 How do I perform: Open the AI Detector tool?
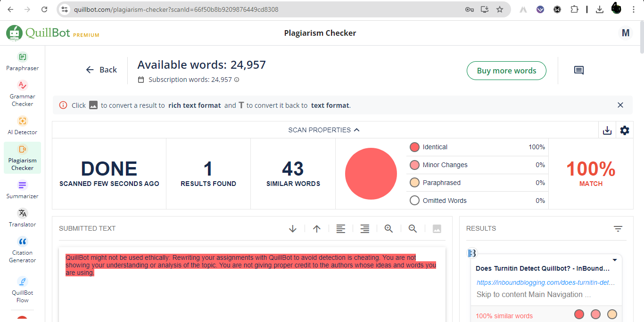[x=22, y=125]
